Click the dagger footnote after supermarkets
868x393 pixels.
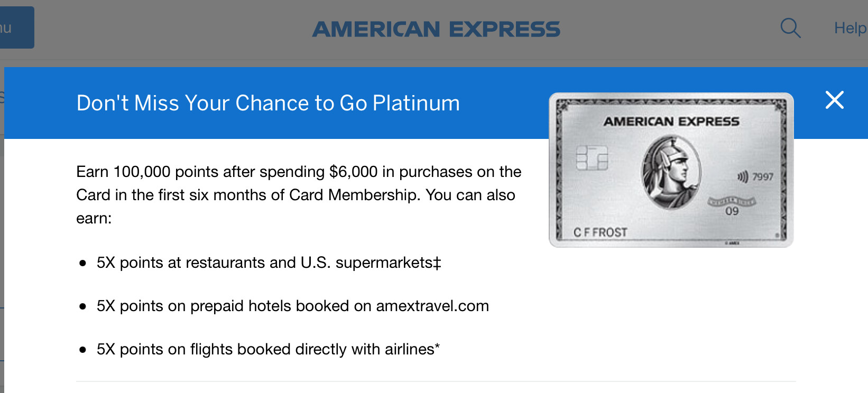[437, 263]
